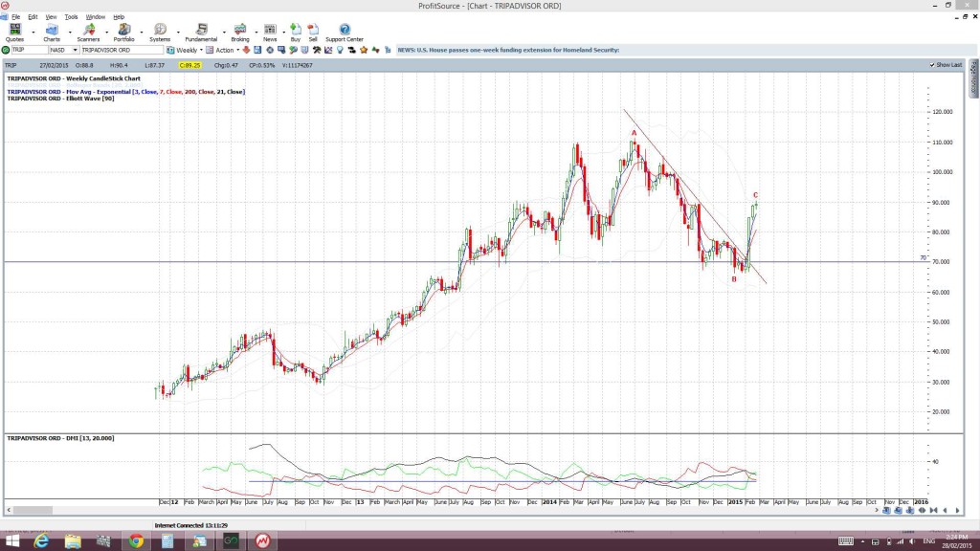Image resolution: width=980 pixels, height=551 pixels.
Task: Open the Fundamental toolbar button
Action: [201, 33]
